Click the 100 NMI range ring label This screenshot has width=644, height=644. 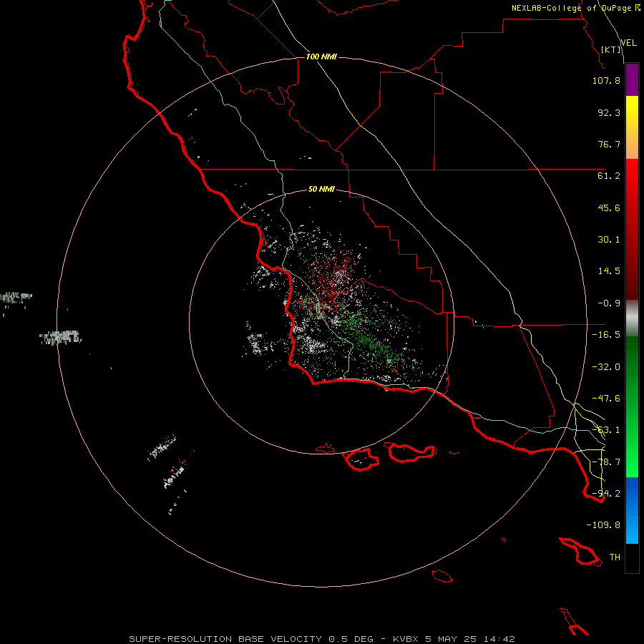point(321,57)
